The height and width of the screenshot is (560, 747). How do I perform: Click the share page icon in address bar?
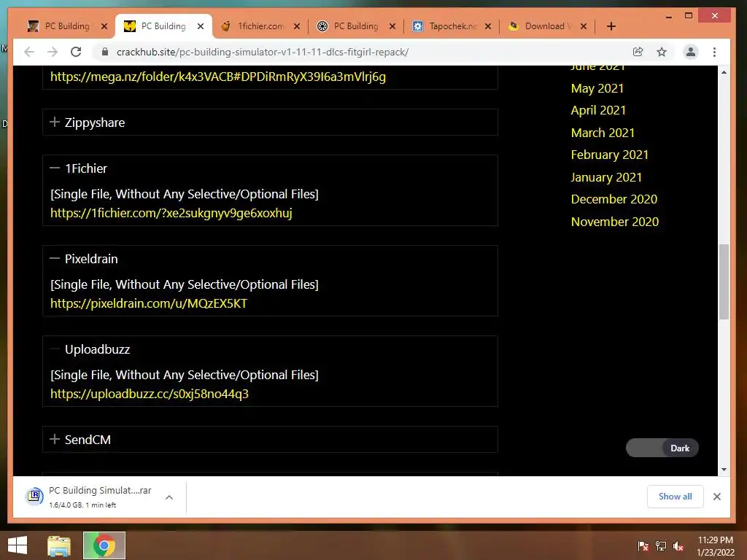[x=638, y=52]
